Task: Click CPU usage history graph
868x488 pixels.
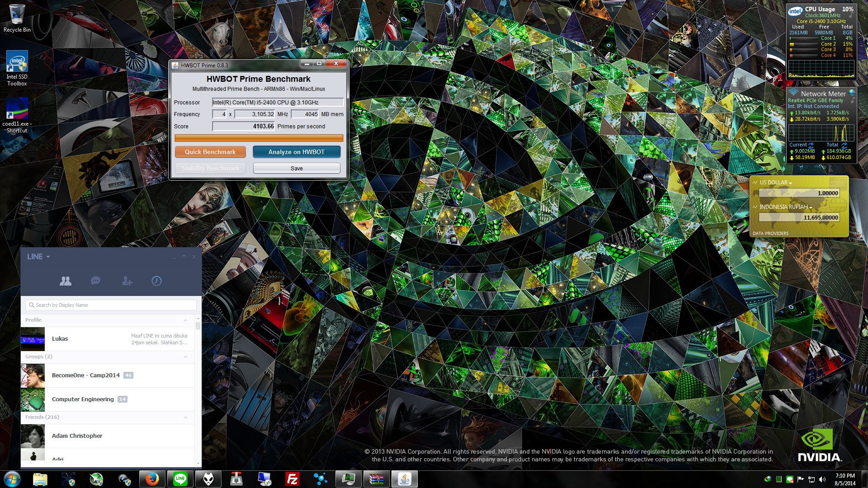Action: pos(821,68)
